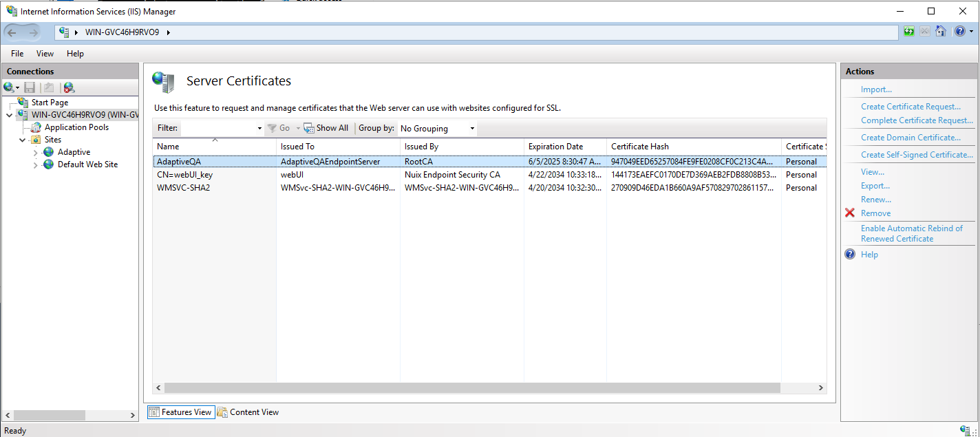Sort by the Issued To column header

point(338,147)
